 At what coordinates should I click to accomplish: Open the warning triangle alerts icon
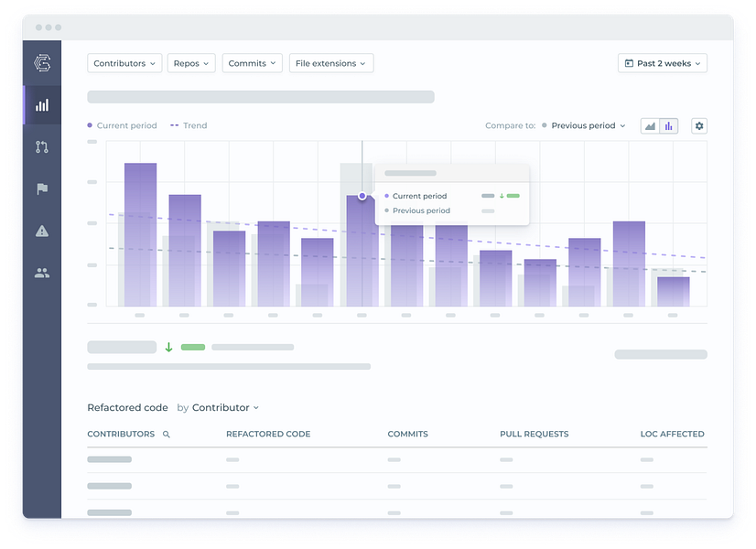(x=42, y=231)
